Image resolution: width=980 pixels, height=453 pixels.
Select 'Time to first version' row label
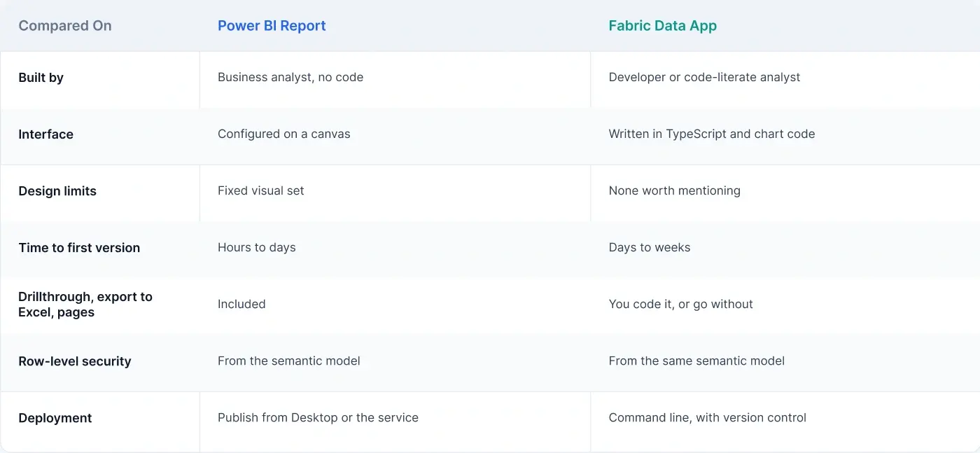tap(79, 248)
